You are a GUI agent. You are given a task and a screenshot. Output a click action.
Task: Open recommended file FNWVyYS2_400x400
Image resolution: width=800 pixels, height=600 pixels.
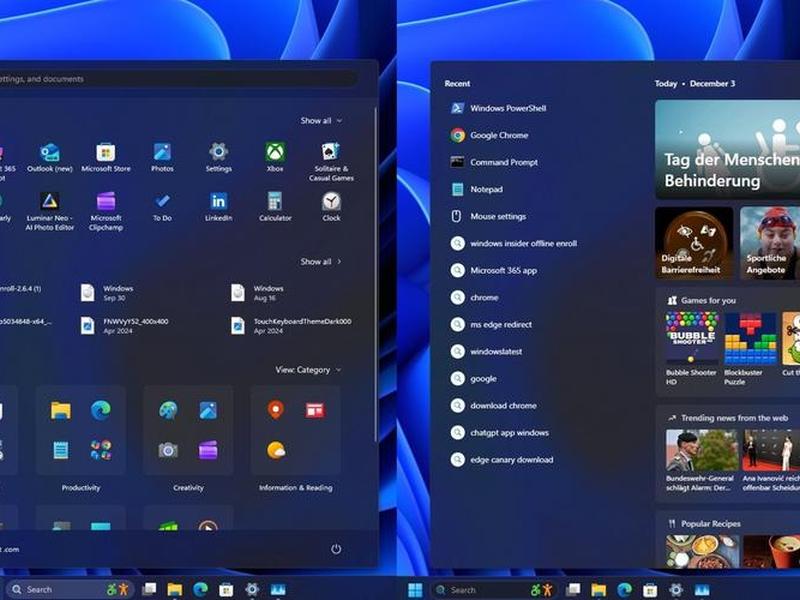124,326
